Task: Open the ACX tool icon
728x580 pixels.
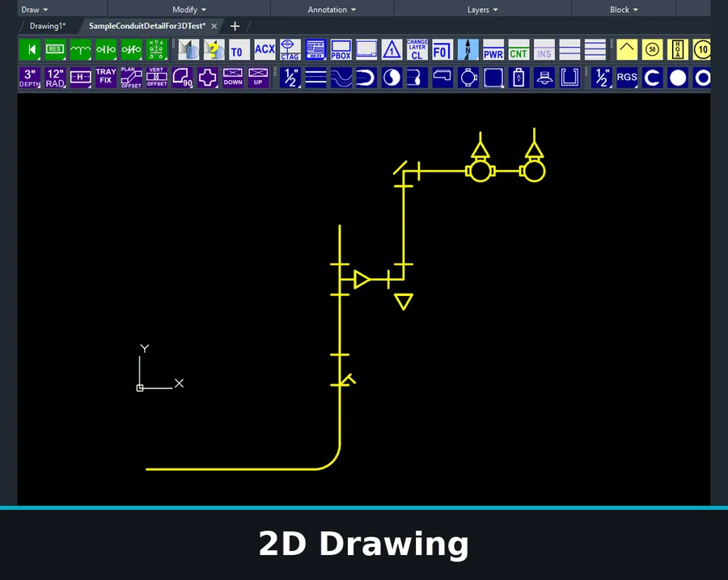Action: [x=265, y=49]
